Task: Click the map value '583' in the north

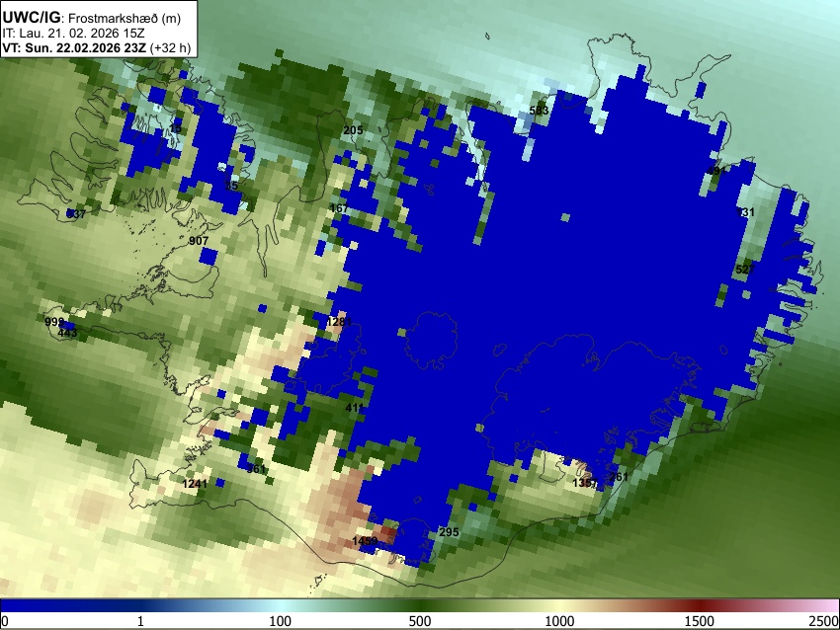Action: [539, 111]
